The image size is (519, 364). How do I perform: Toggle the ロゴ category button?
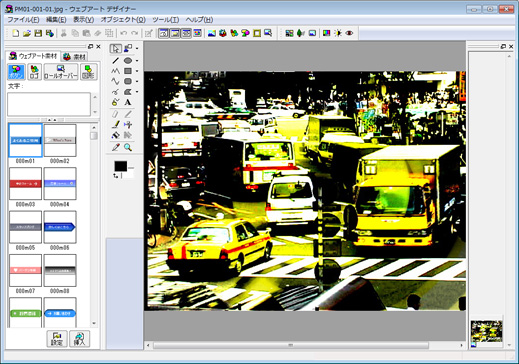tap(34, 72)
